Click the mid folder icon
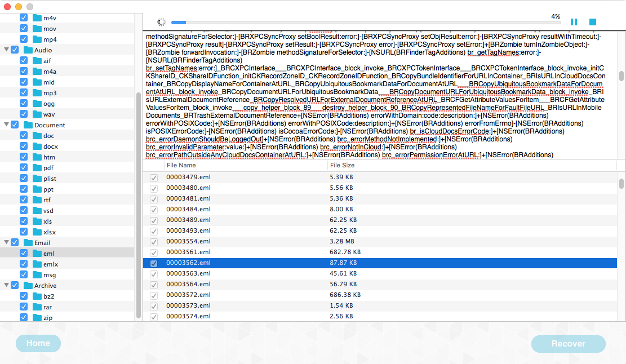This screenshot has width=626, height=364. pos(37,82)
